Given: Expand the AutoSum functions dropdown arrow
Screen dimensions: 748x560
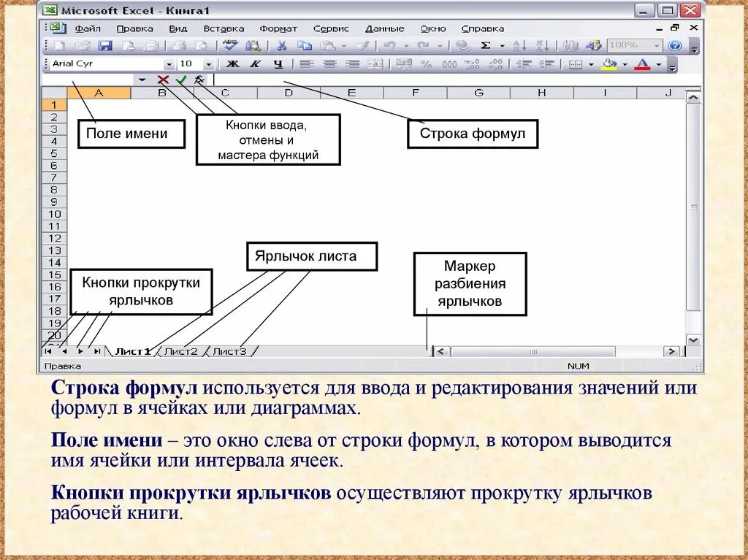Looking at the screenshot, I should 502,46.
